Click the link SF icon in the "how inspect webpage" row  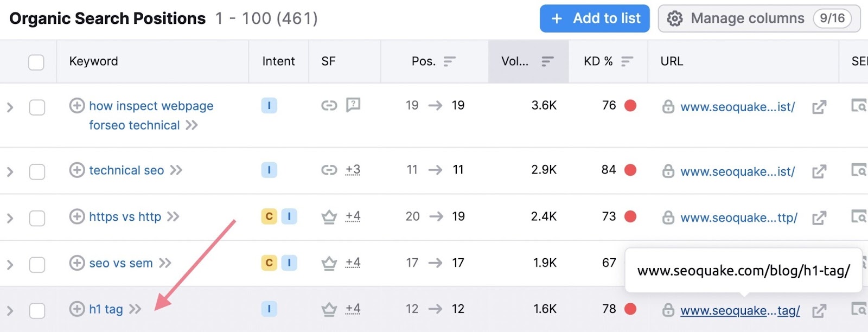pos(330,106)
